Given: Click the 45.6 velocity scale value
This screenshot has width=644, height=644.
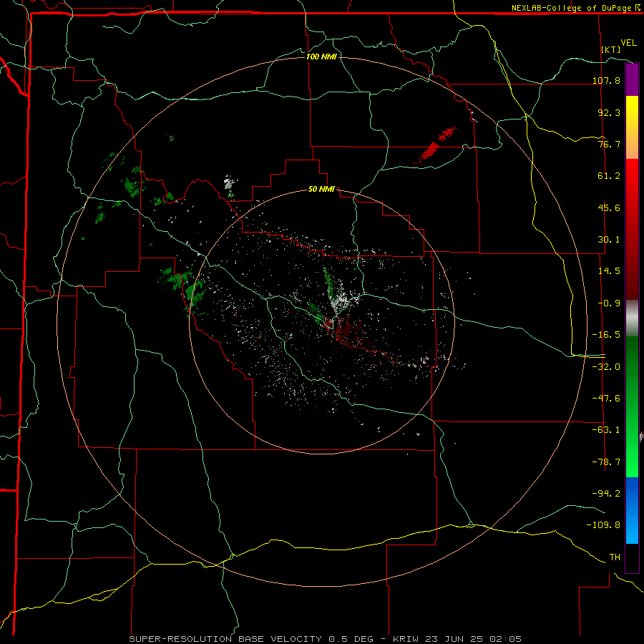Looking at the screenshot, I should [x=609, y=208].
